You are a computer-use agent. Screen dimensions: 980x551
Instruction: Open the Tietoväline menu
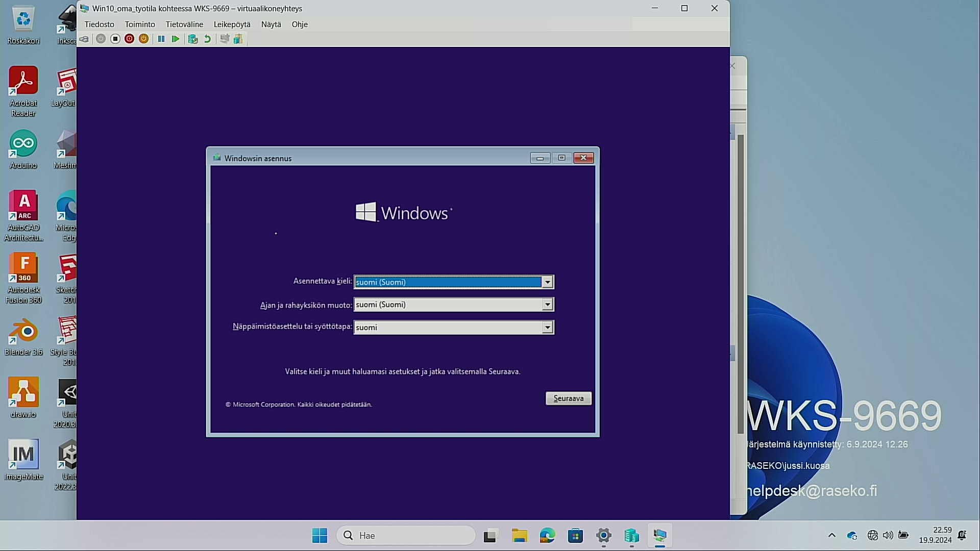click(x=184, y=24)
